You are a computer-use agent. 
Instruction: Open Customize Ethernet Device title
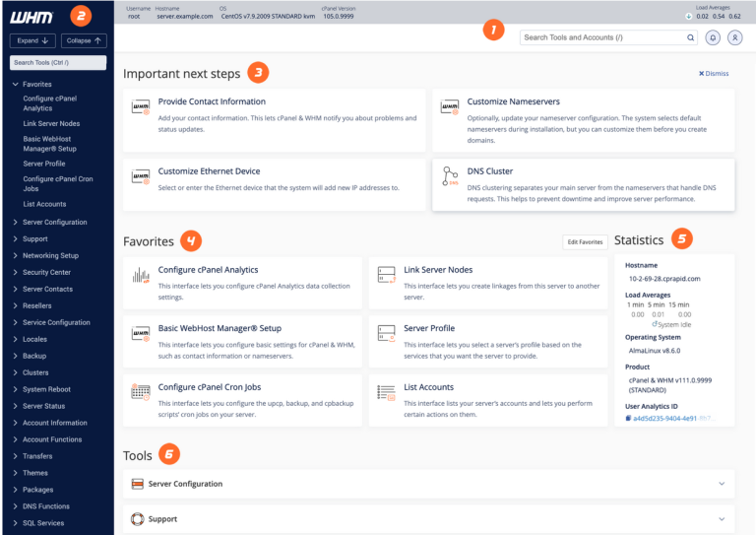coord(209,171)
